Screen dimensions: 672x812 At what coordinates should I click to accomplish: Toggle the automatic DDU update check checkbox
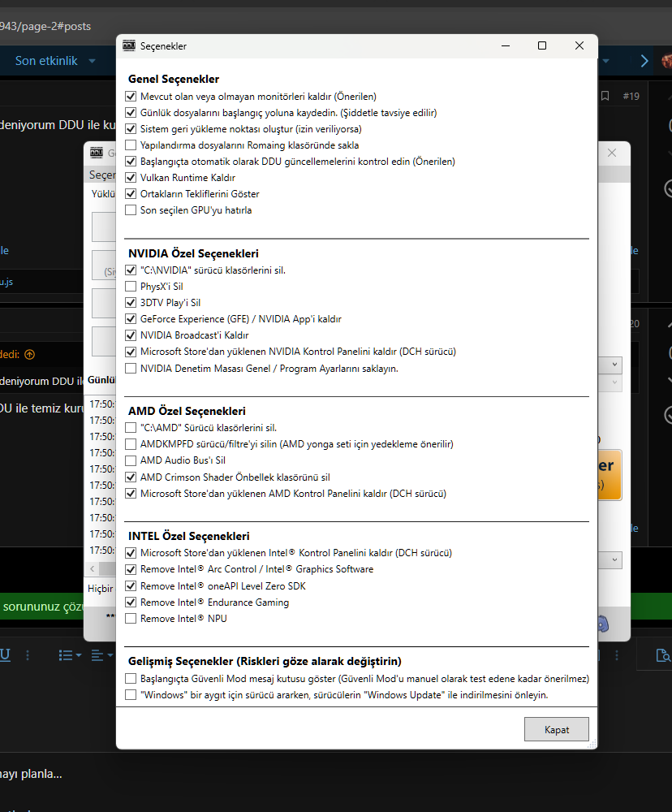pyautogui.click(x=131, y=162)
